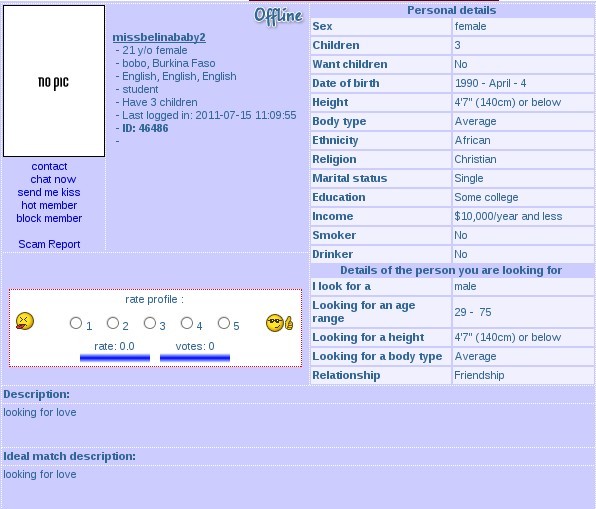Click the Drinker label
The width and height of the screenshot is (596, 509).
click(333, 254)
